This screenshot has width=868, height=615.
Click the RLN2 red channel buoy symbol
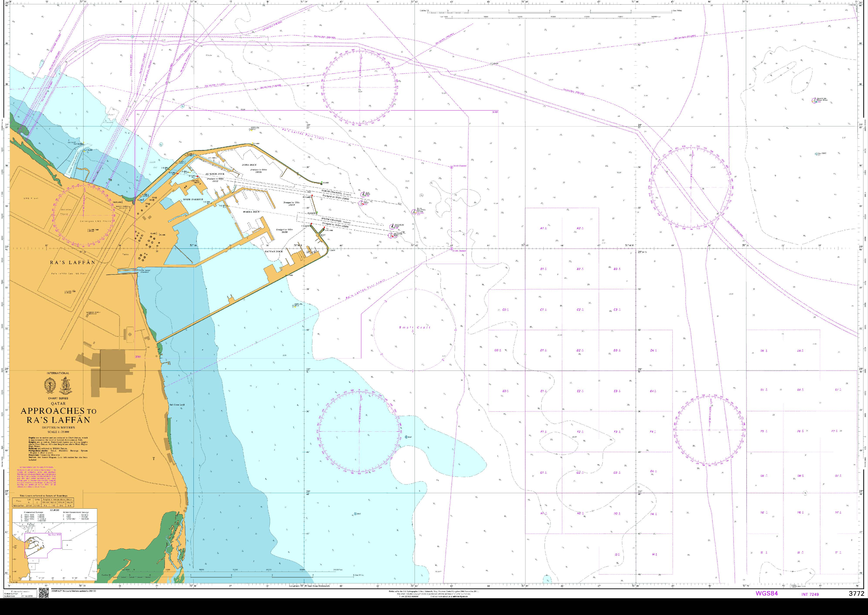(361, 203)
